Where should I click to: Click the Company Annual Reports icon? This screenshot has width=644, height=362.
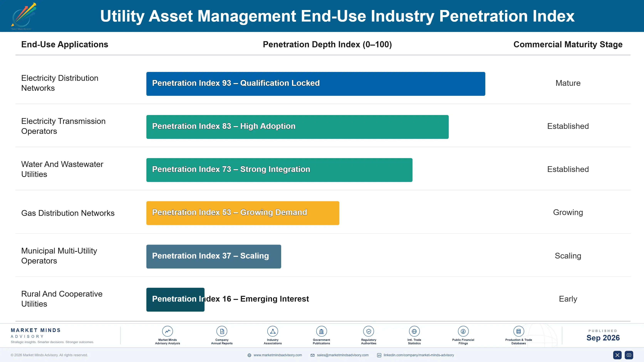tap(222, 331)
